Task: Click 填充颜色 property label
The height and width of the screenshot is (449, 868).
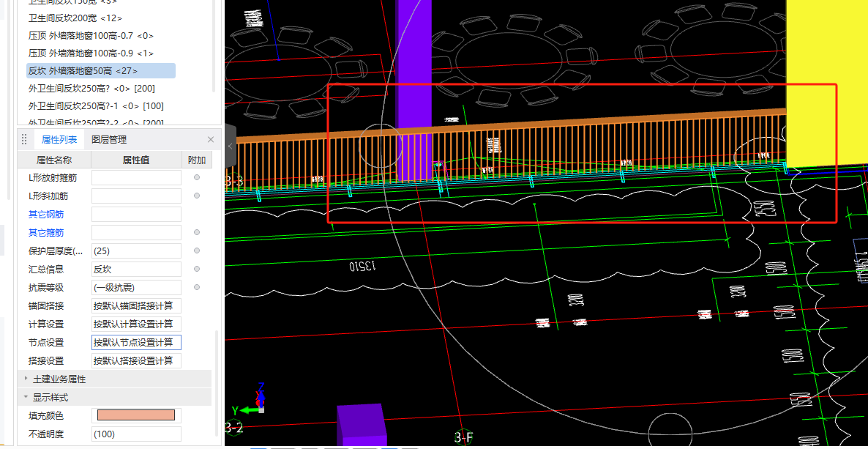Action: [x=46, y=415]
